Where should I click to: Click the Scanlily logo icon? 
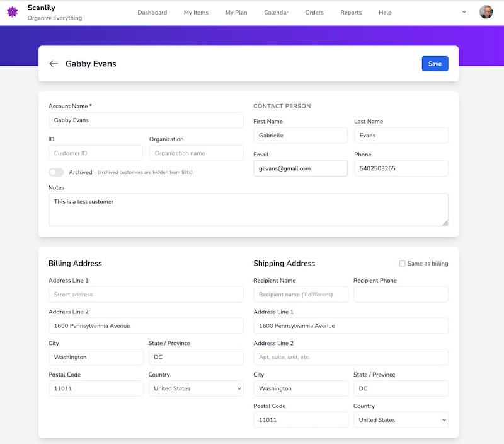tap(13, 12)
